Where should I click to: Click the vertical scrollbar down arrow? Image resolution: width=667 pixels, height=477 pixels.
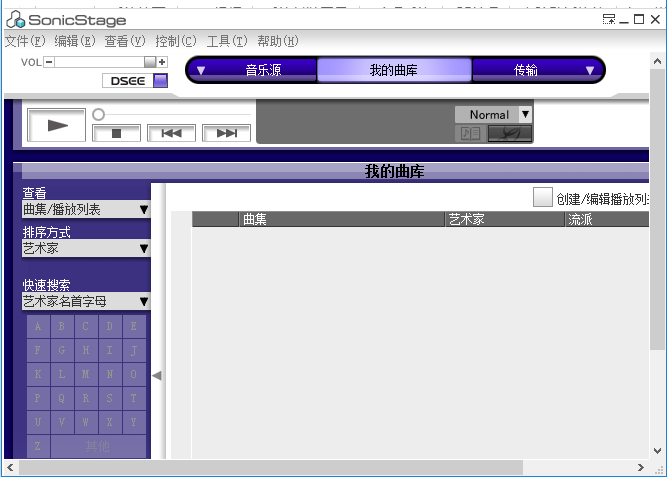point(657,451)
